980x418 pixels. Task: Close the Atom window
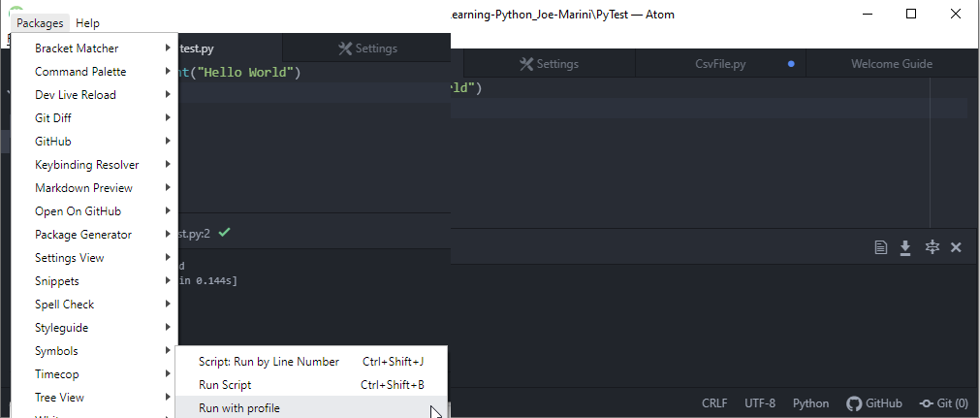(x=956, y=14)
